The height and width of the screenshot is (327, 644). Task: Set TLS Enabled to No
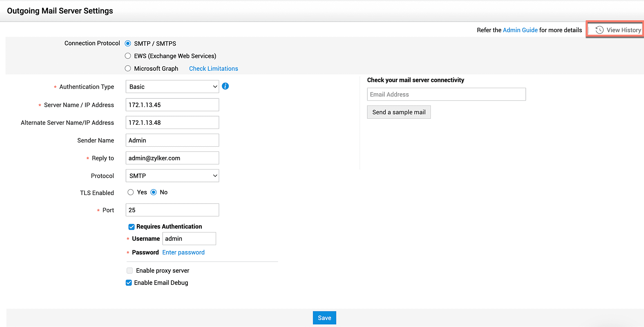pos(154,192)
